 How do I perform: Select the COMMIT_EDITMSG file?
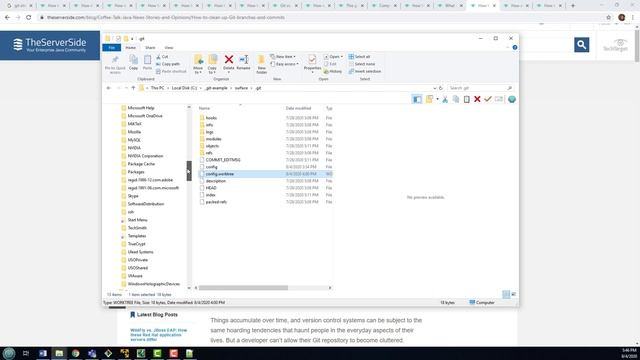[223, 160]
